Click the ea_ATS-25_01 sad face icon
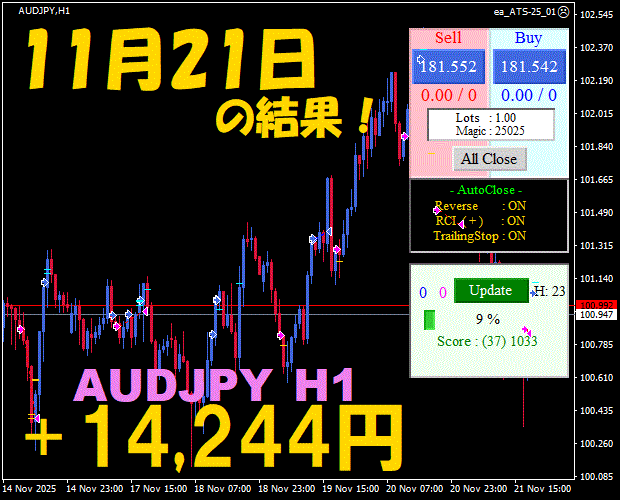 click(564, 12)
